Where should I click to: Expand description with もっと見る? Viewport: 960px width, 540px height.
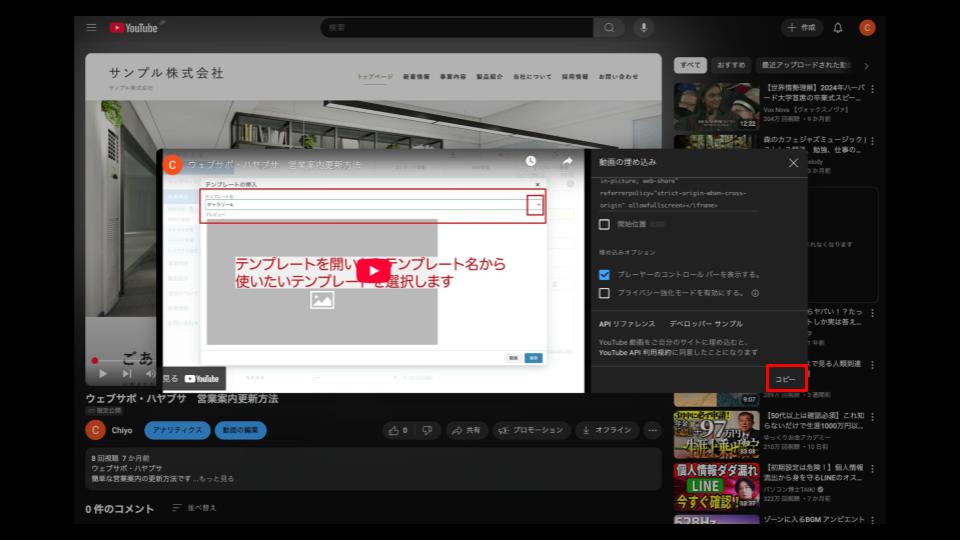coord(216,479)
